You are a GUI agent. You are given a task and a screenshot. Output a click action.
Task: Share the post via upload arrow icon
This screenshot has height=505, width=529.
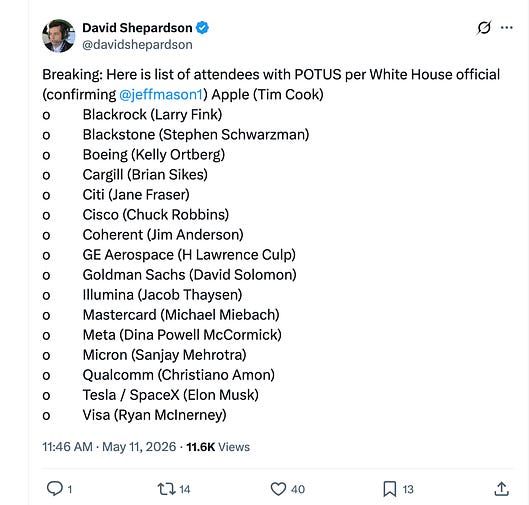[x=501, y=488]
